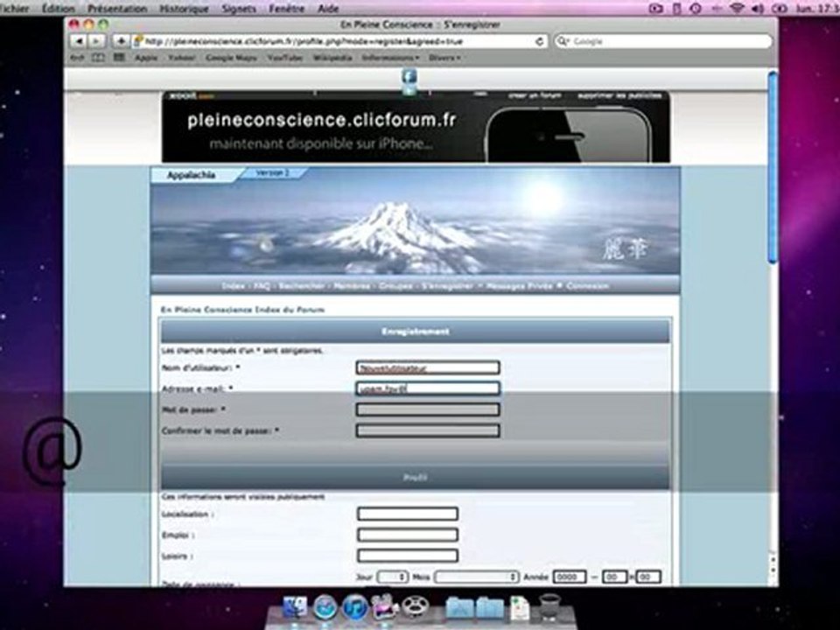The height and width of the screenshot is (630, 840).
Task: Click the Adresse e-mail field
Action: [x=428, y=388]
